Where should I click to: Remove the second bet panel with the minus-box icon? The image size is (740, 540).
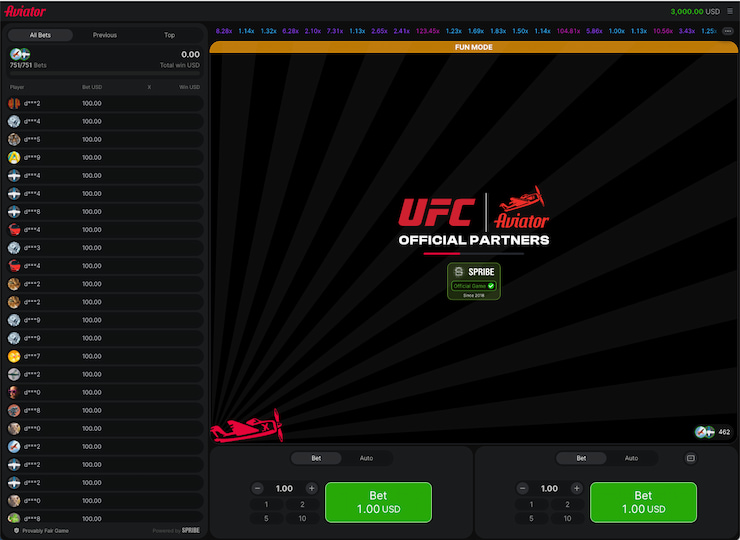[690, 458]
